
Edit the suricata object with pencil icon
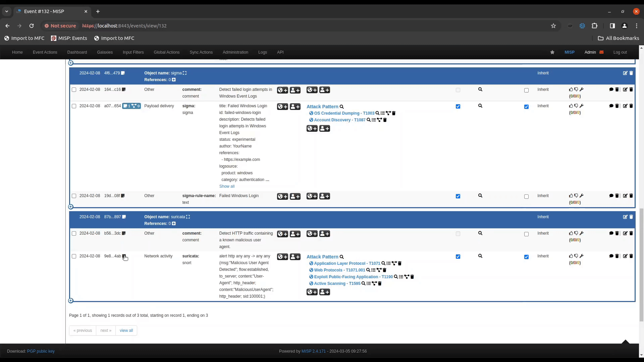tap(625, 217)
